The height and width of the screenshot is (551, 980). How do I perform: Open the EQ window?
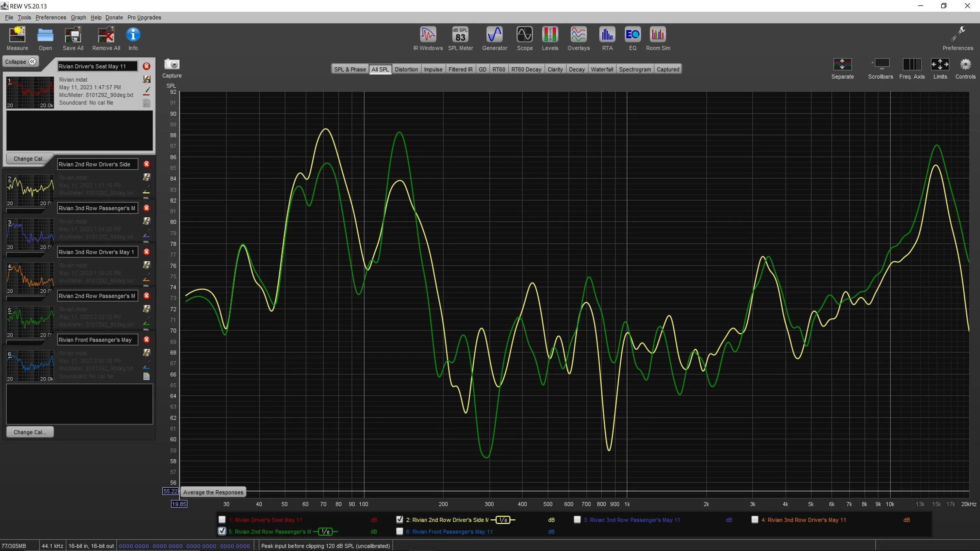tap(633, 38)
